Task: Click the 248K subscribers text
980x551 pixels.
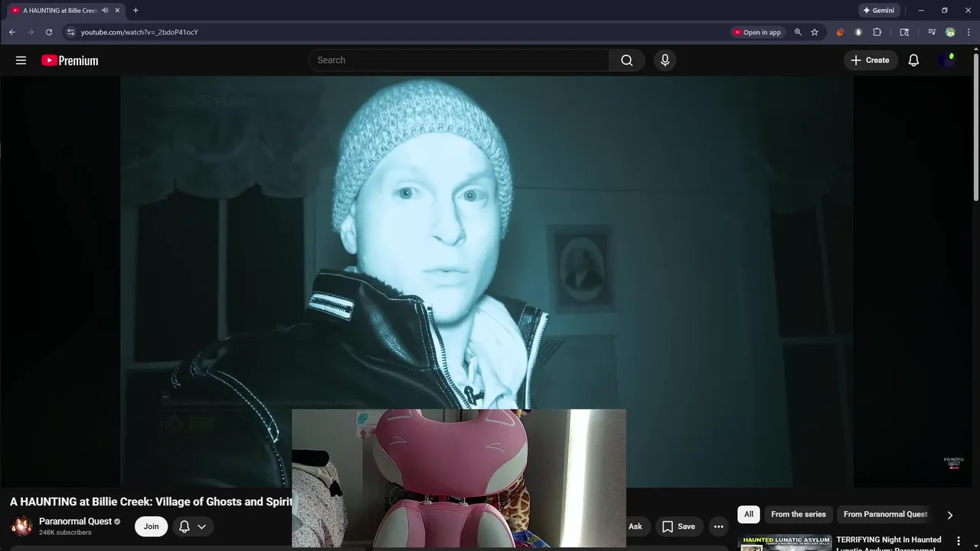Action: (65, 533)
